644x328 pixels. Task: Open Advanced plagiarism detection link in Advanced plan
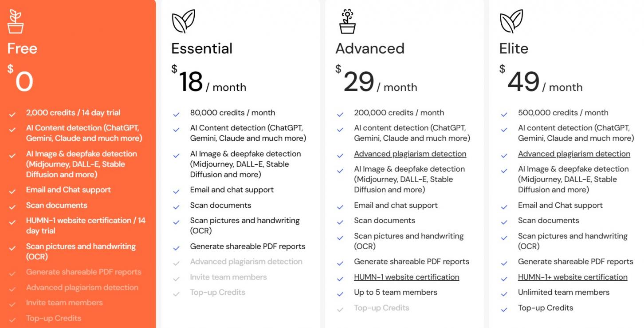point(410,154)
